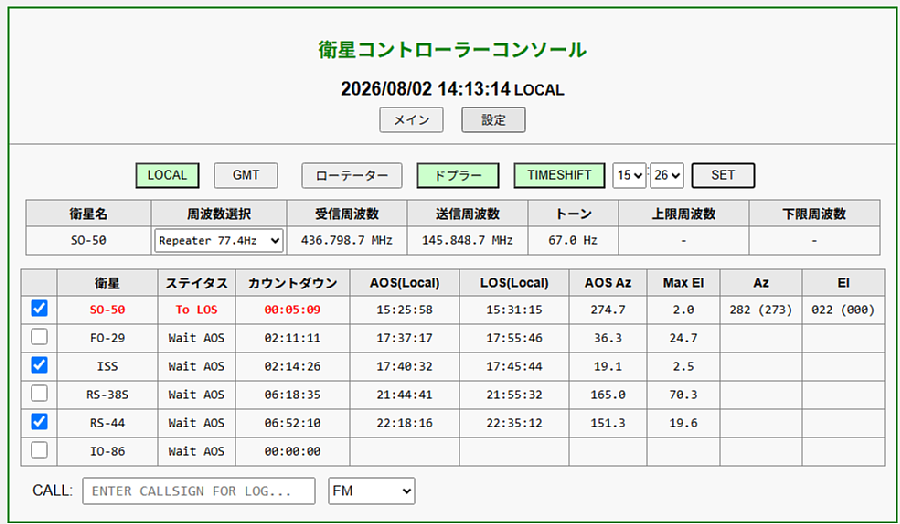Select the RS-38S satellite name

pyautogui.click(x=107, y=395)
